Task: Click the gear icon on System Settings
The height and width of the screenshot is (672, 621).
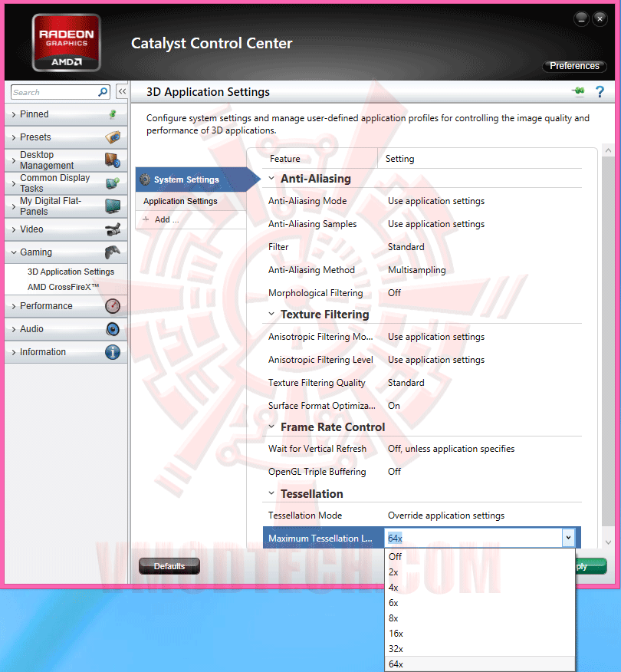Action: click(x=145, y=180)
